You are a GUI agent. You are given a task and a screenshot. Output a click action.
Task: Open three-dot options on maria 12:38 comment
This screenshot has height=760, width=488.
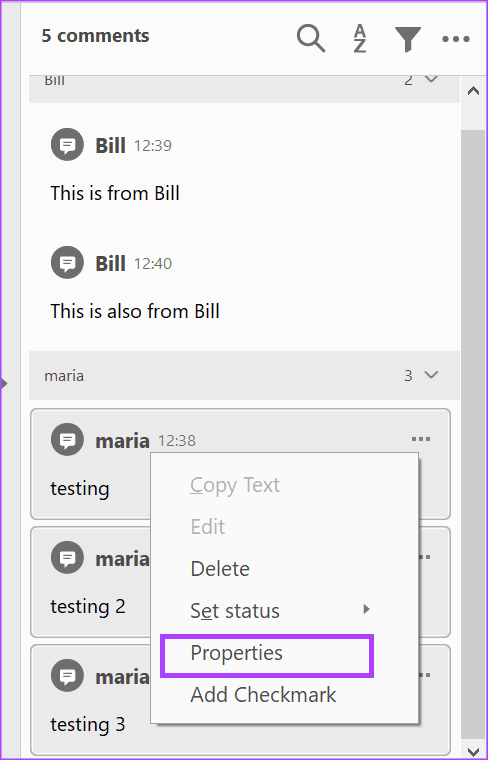tap(421, 439)
